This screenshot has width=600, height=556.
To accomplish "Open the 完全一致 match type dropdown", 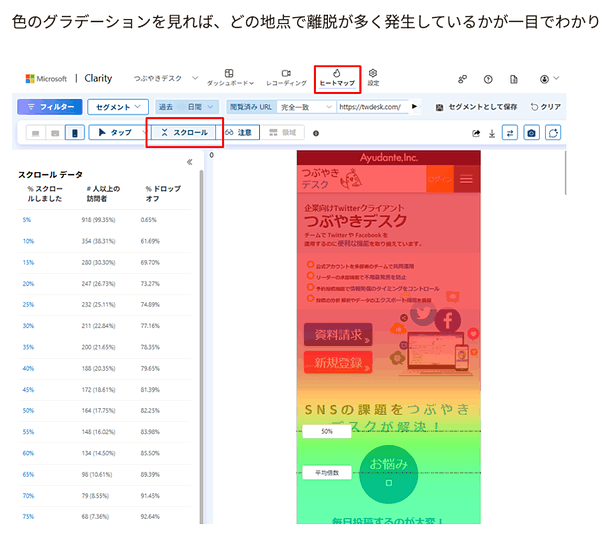I will pyautogui.click(x=306, y=107).
